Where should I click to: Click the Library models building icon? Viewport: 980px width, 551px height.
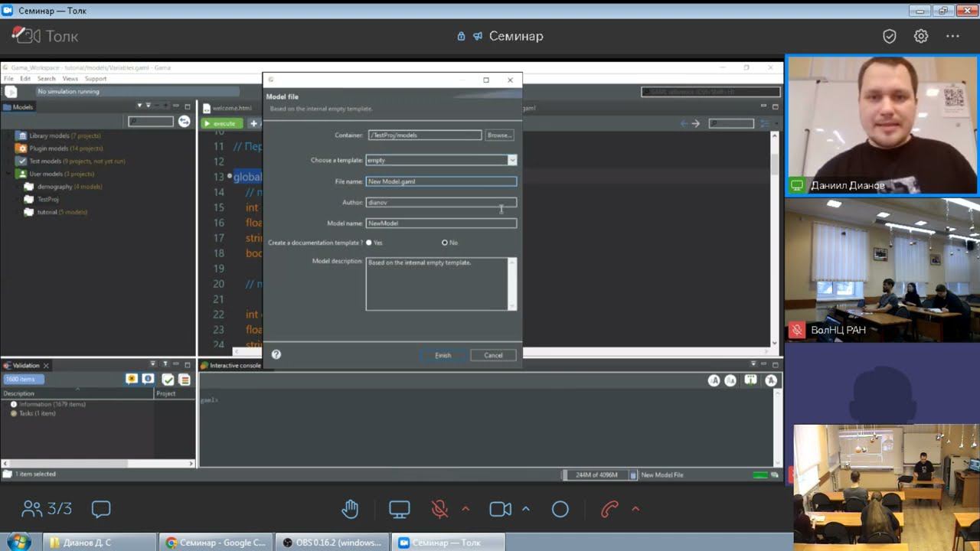tap(21, 135)
